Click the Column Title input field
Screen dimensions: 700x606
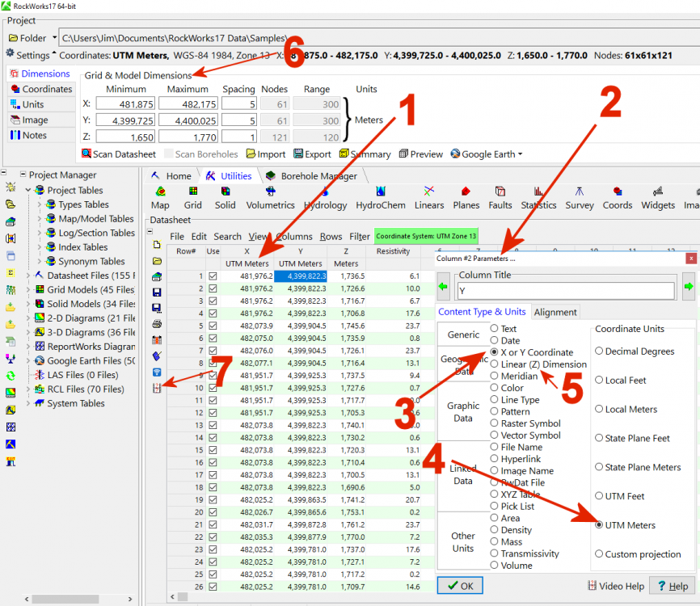coord(566,291)
